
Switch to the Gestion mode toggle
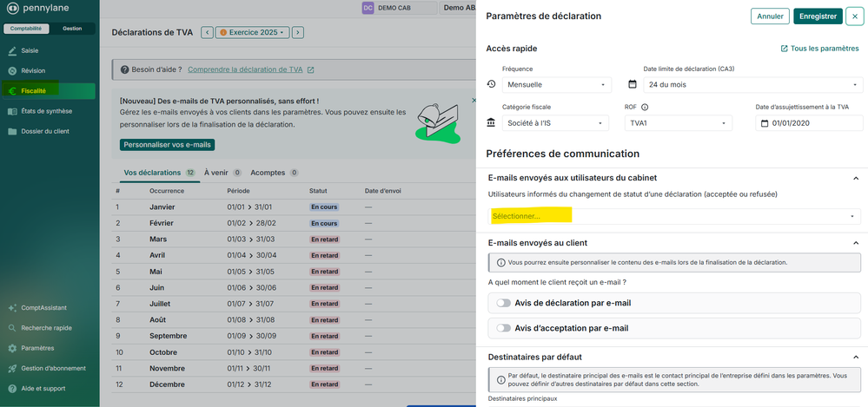point(72,29)
